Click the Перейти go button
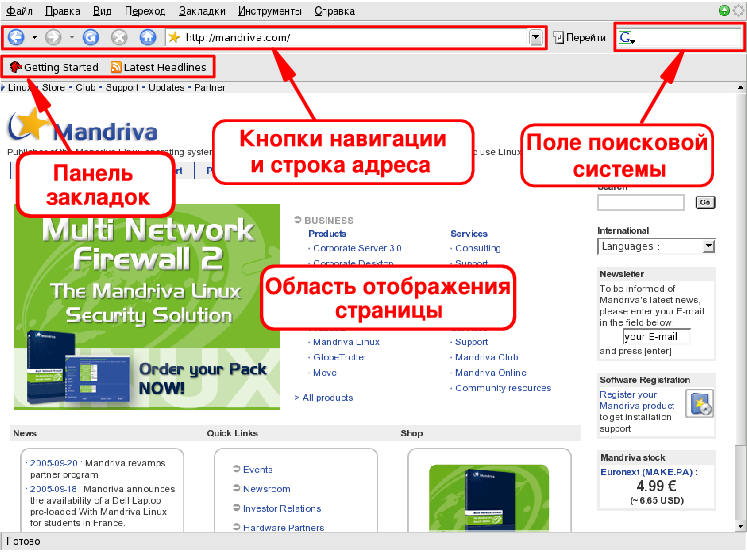This screenshot has height=552, width=747. click(x=579, y=37)
